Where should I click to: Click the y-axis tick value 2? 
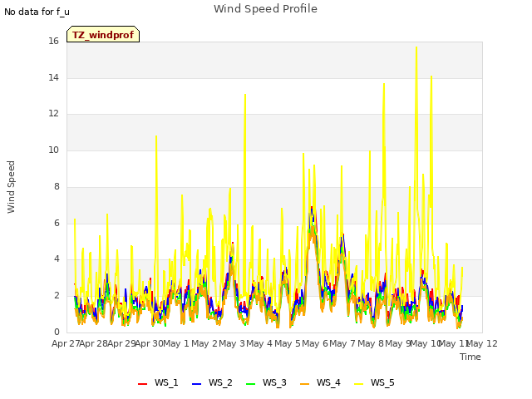coord(57,296)
